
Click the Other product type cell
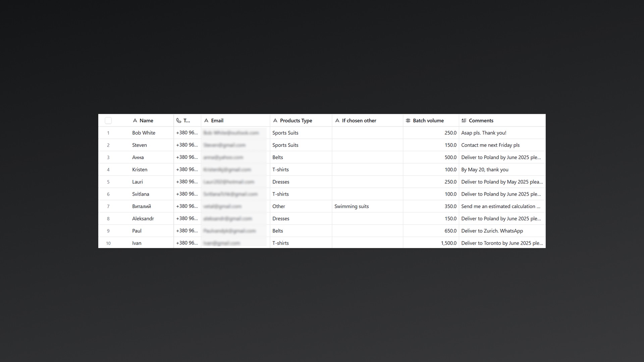point(278,206)
